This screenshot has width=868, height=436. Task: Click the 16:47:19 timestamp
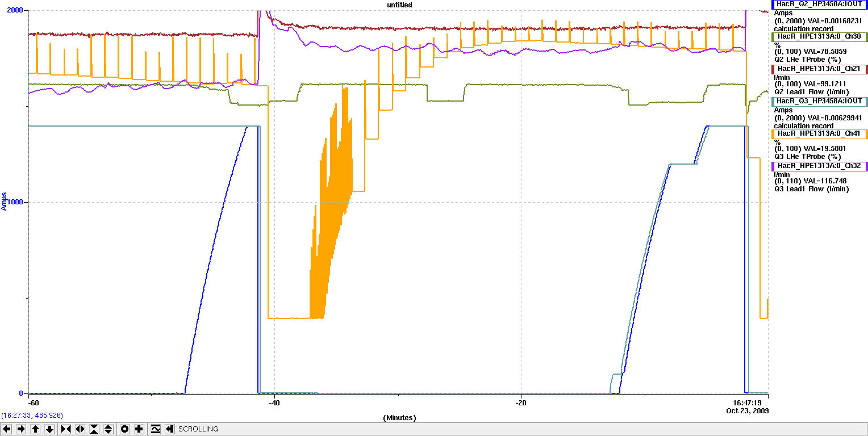[748, 403]
